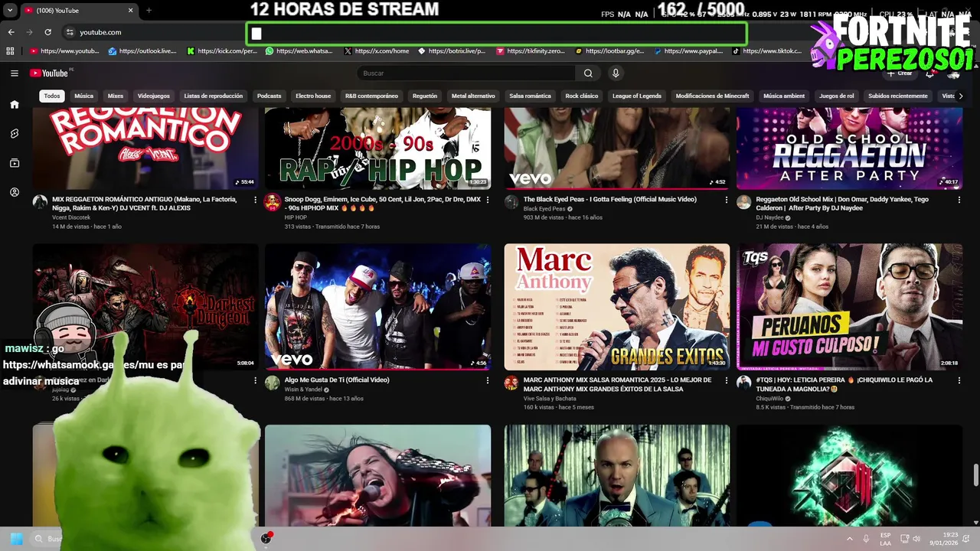Show more category chips with right chevron
Screen dimensions: 980x551
point(962,96)
